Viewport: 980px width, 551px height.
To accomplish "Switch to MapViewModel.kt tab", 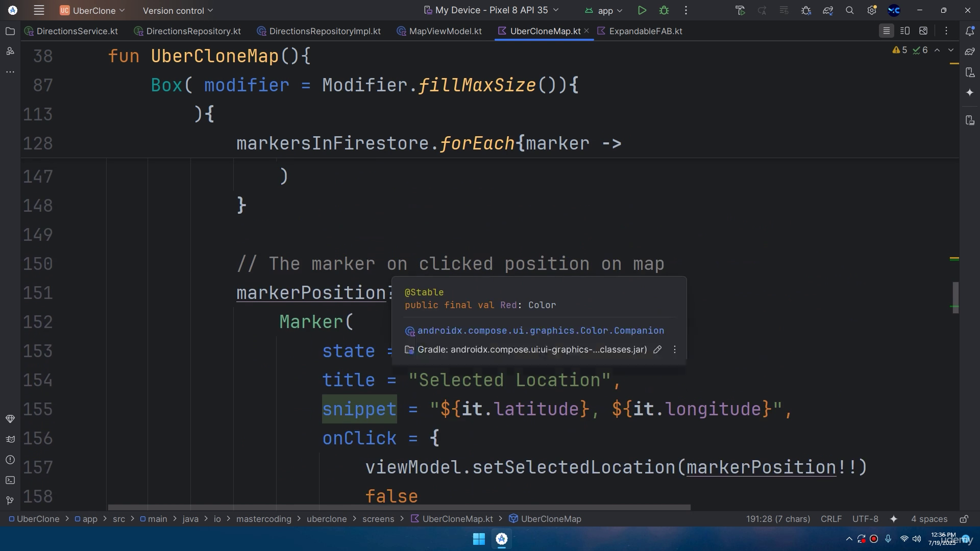I will [x=439, y=31].
